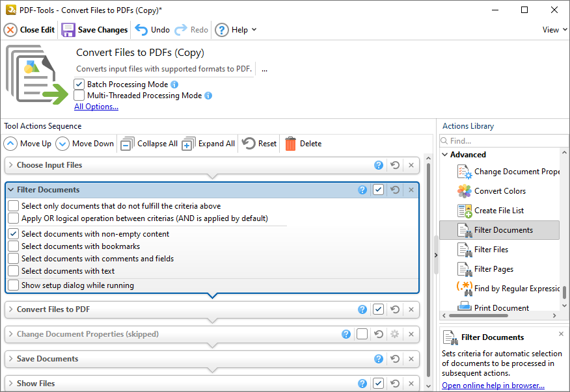Toggle the Show Files action checkbox
The width and height of the screenshot is (570, 392).
click(x=379, y=384)
